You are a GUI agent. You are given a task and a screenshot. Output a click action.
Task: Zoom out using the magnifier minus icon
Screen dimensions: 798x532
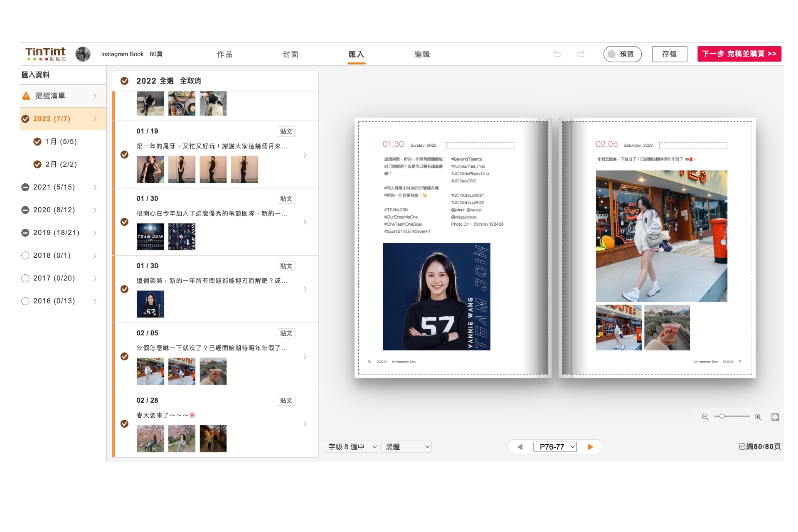pos(705,417)
